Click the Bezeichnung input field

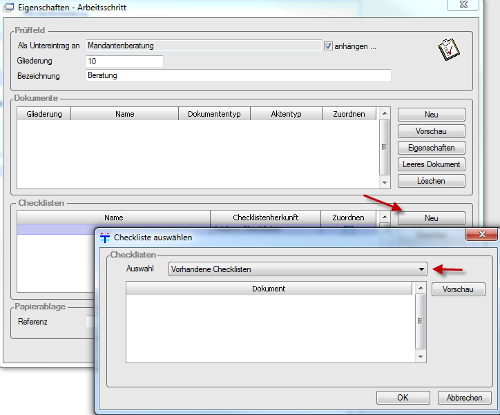[x=238, y=75]
